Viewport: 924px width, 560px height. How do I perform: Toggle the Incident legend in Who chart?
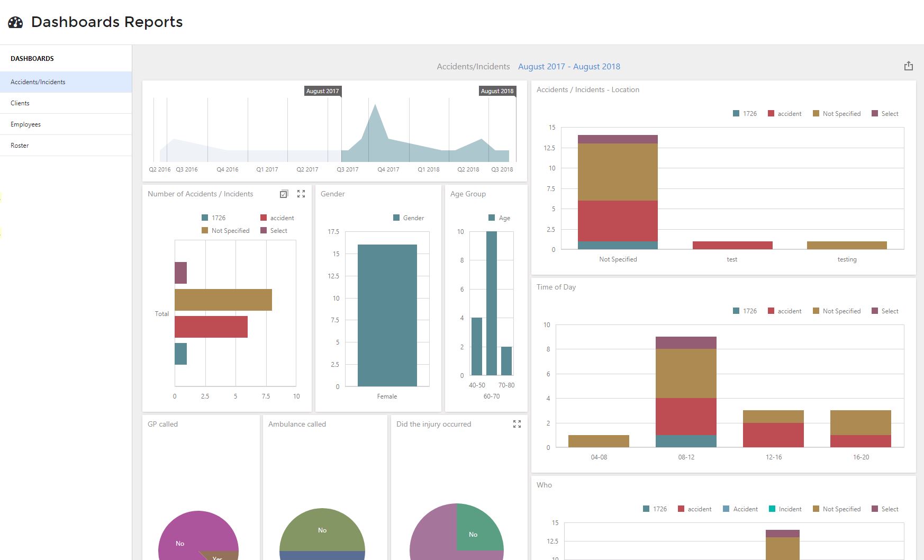pos(785,509)
